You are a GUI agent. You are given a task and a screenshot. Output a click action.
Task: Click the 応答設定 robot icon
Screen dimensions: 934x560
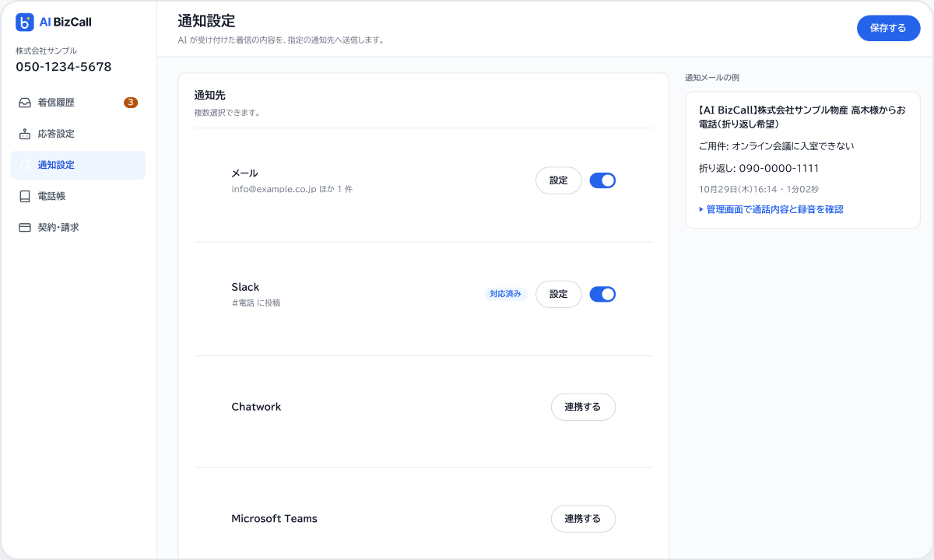coord(25,134)
